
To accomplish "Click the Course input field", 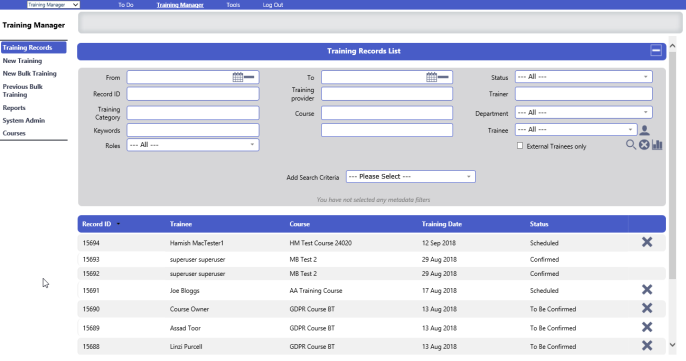I will 387,113.
